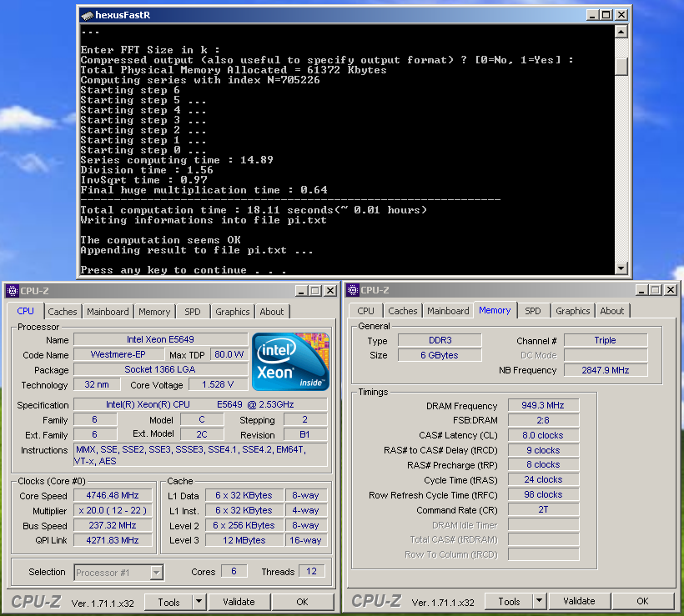Click the Intel Xeon inside logo

[290, 362]
